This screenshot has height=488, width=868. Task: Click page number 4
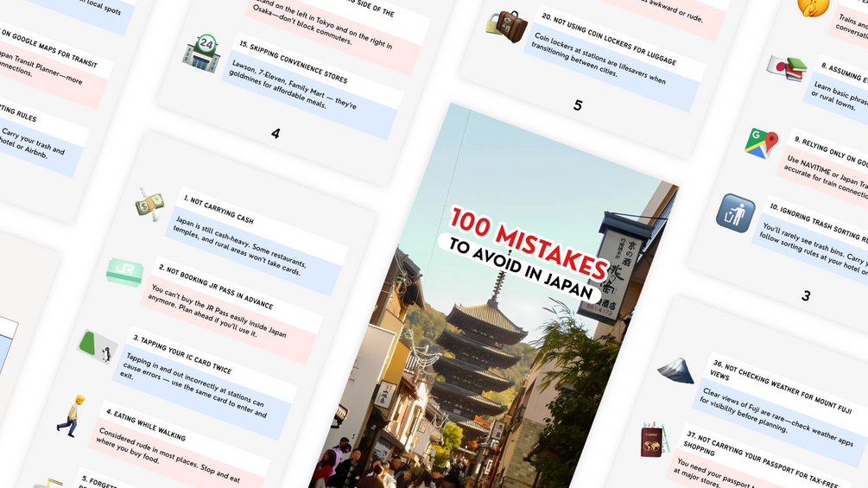[x=276, y=133]
